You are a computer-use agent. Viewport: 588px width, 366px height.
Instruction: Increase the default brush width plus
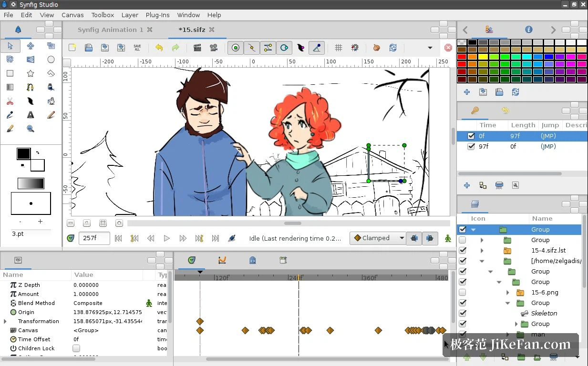tap(40, 221)
